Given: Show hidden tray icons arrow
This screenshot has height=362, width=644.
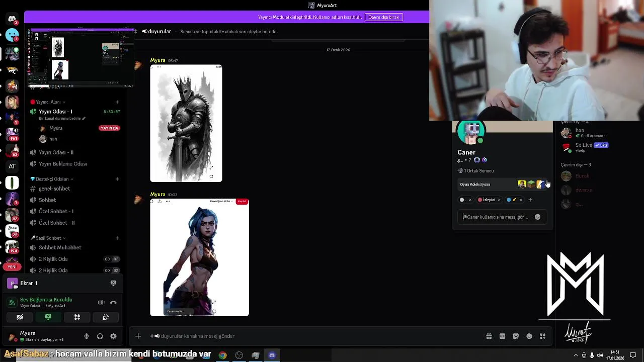Looking at the screenshot, I should pos(576,355).
